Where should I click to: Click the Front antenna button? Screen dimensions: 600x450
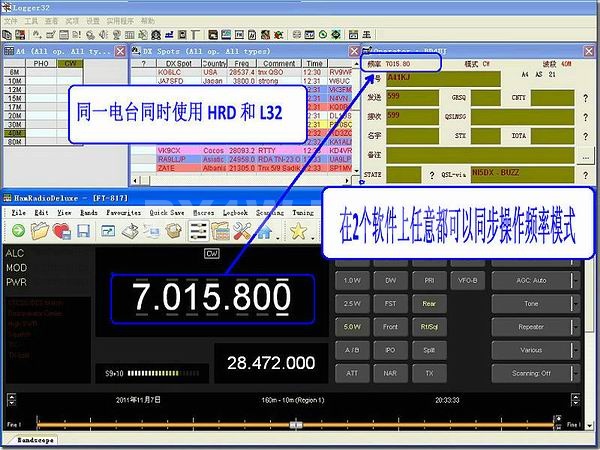tap(390, 327)
